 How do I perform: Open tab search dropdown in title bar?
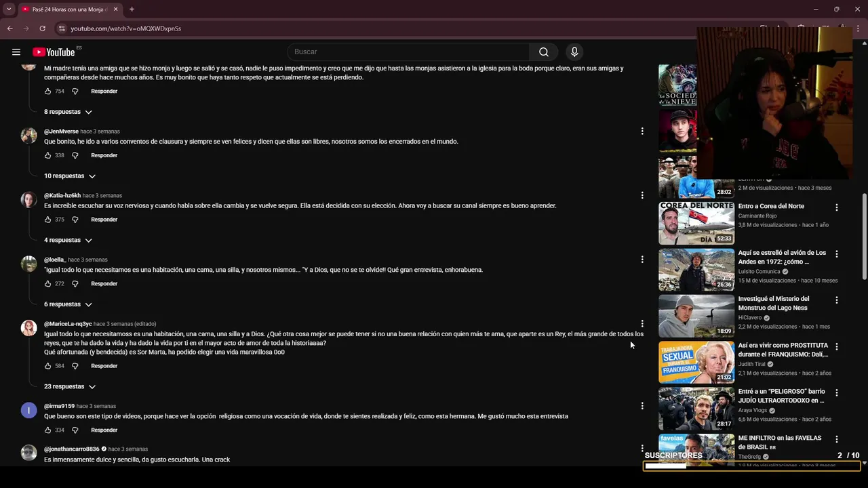tap(9, 9)
